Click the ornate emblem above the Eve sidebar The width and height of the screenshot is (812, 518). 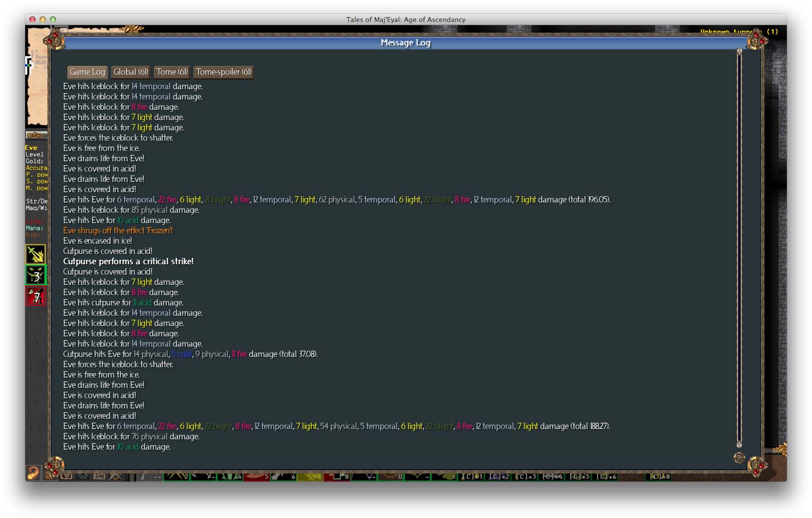click(x=36, y=135)
